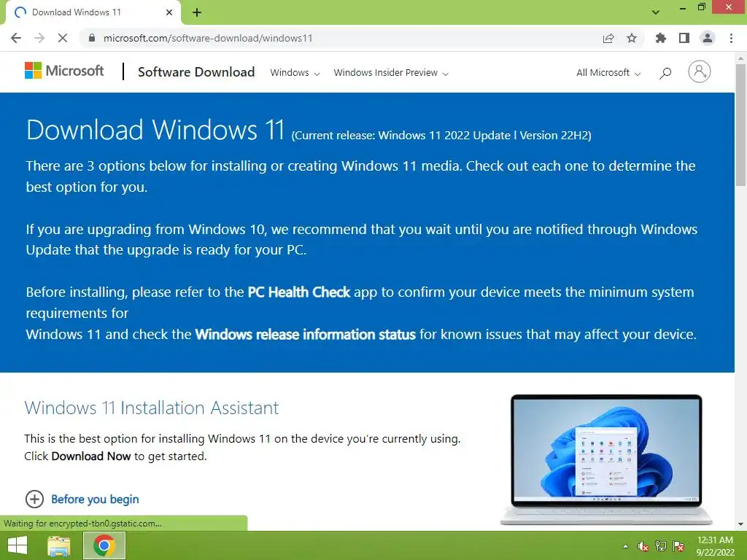
Task: Click the Windows 11 laptop image
Action: coord(606,459)
